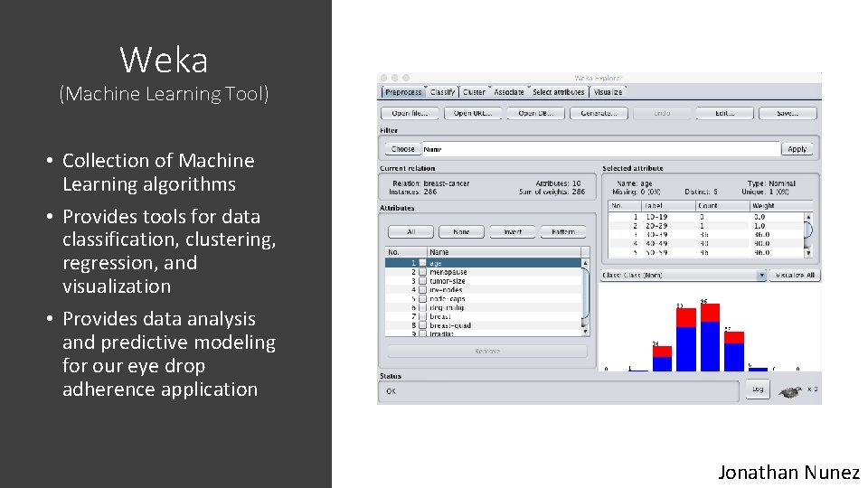The width and height of the screenshot is (868, 488).
Task: Select the 40-49 label row
Action: point(706,243)
